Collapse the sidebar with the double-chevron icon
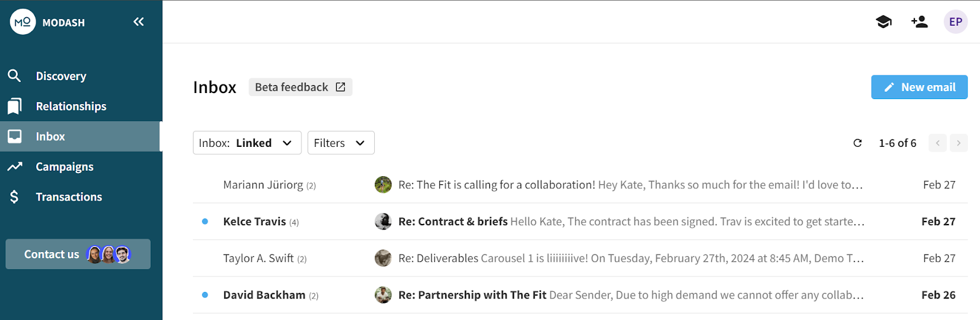The width and height of the screenshot is (980, 320). click(138, 22)
